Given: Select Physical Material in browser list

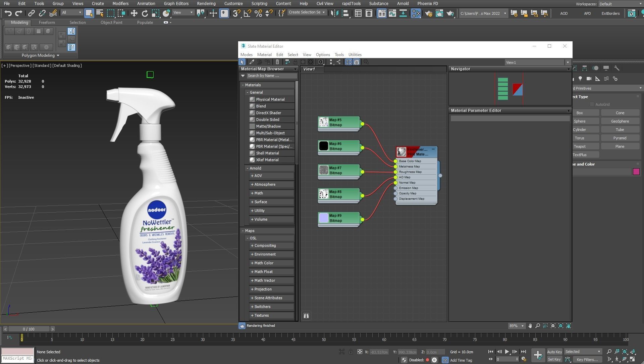Looking at the screenshot, I should pos(272,99).
